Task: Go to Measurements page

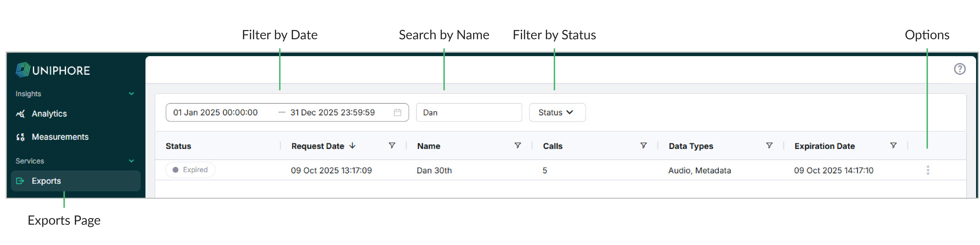Action: point(60,137)
